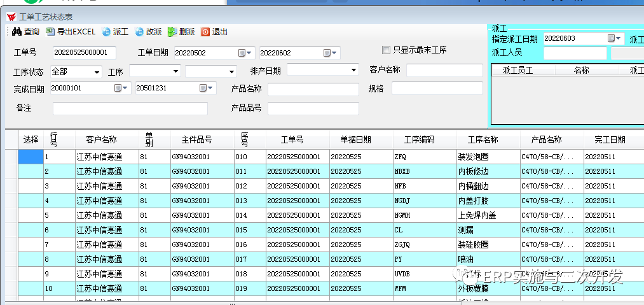Open calendar for 完成日期 start 20000101

(118, 88)
